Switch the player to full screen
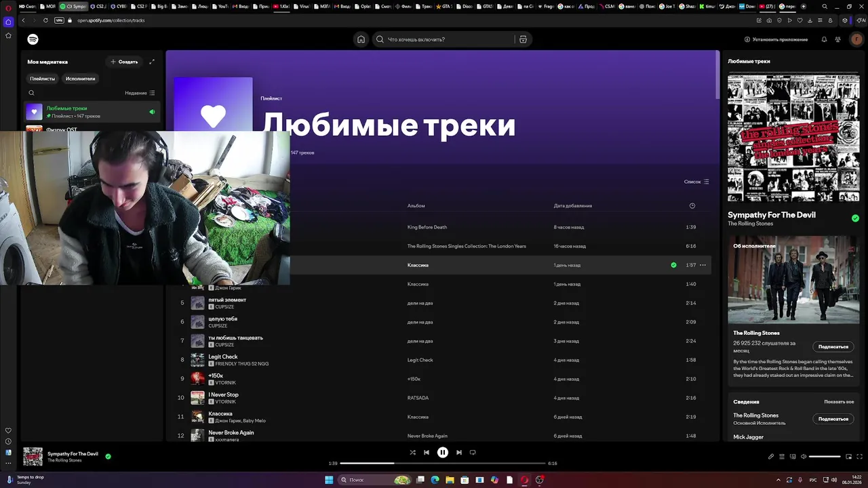Screen dimensions: 868x488 859,456
